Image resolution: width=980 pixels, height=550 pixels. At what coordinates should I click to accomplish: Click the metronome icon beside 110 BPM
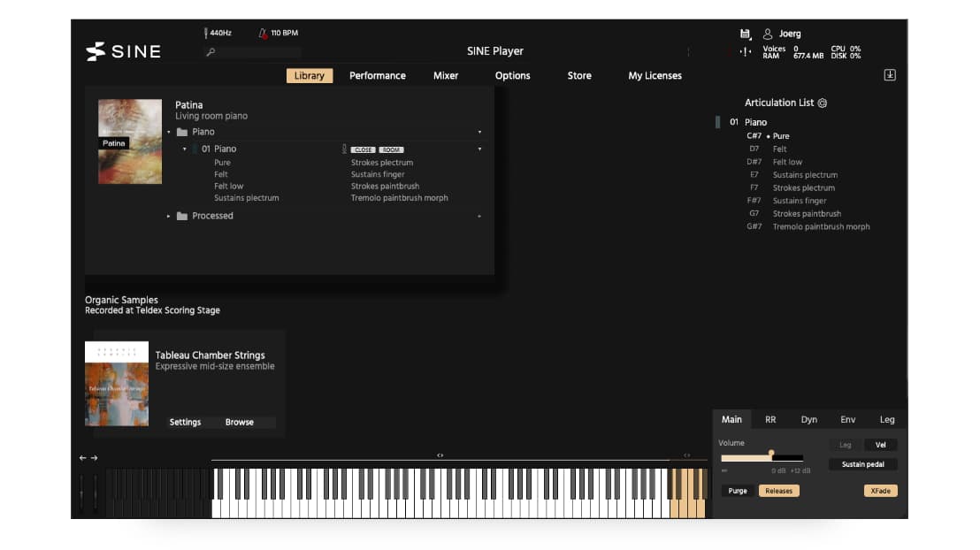pyautogui.click(x=263, y=32)
